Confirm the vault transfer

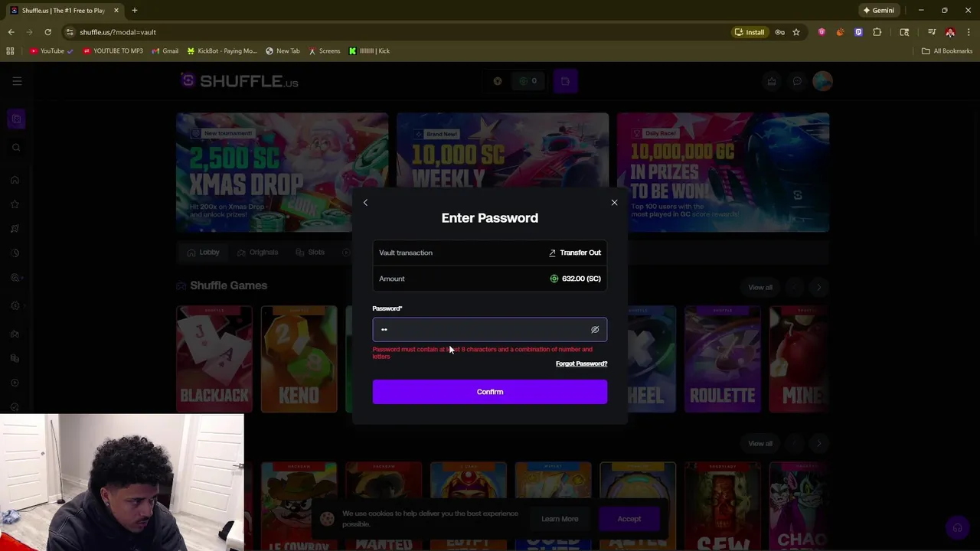(490, 392)
